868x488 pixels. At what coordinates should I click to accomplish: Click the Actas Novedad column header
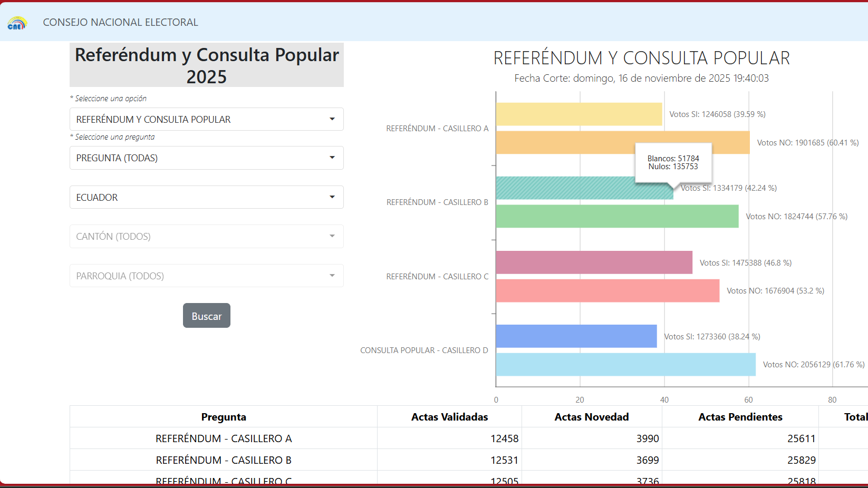coord(591,417)
